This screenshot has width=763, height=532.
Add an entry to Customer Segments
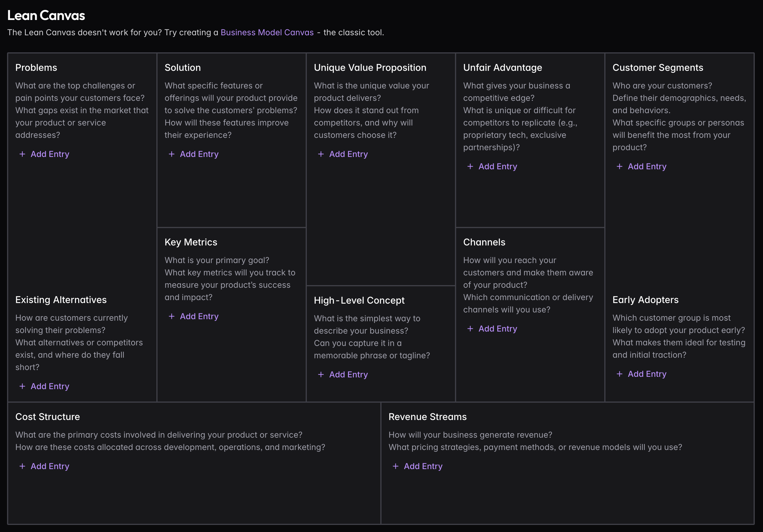tap(647, 166)
